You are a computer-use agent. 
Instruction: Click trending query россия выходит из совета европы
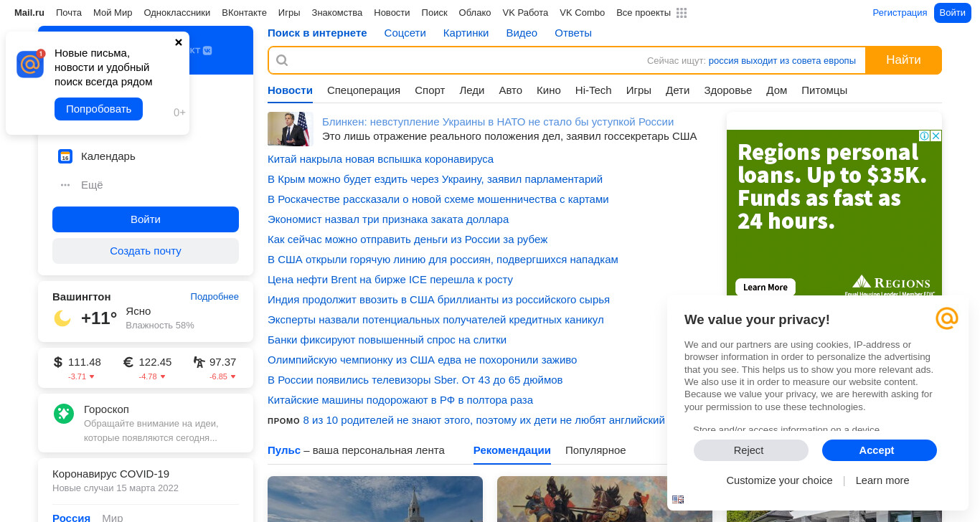782,61
